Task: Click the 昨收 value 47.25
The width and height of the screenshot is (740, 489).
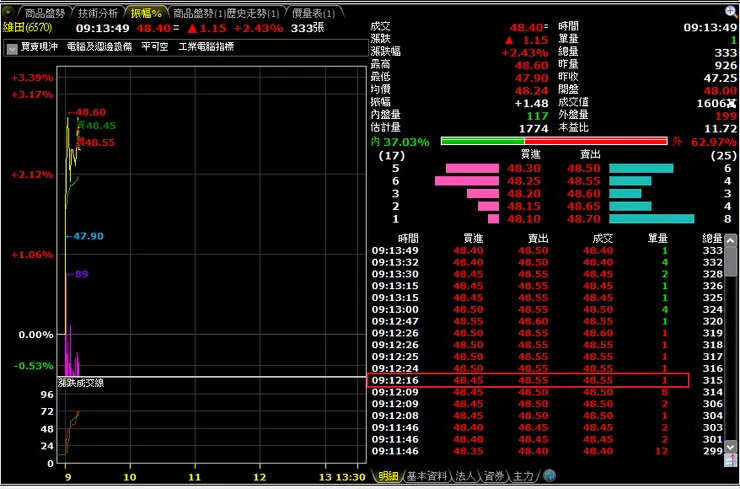Action: 720,78
